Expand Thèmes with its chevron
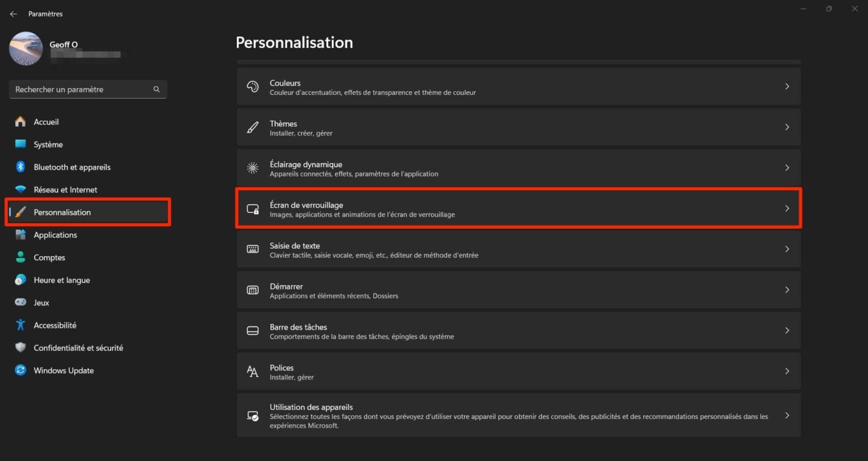Viewport: 868px width, 461px height. (x=787, y=127)
